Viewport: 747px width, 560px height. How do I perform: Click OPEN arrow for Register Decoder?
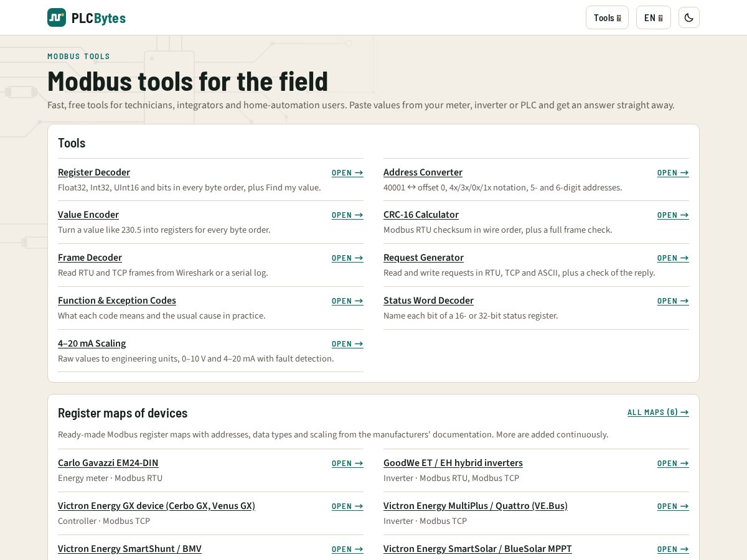[x=347, y=173]
